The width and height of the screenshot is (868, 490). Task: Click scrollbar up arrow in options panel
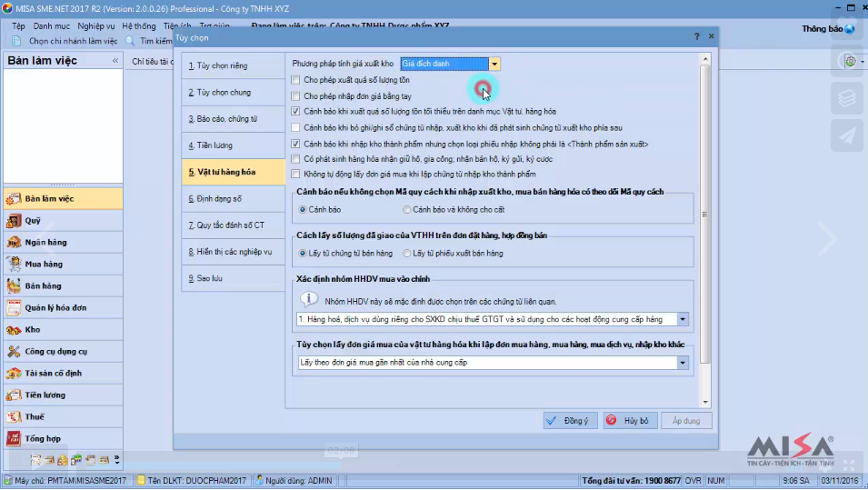pyautogui.click(x=704, y=59)
